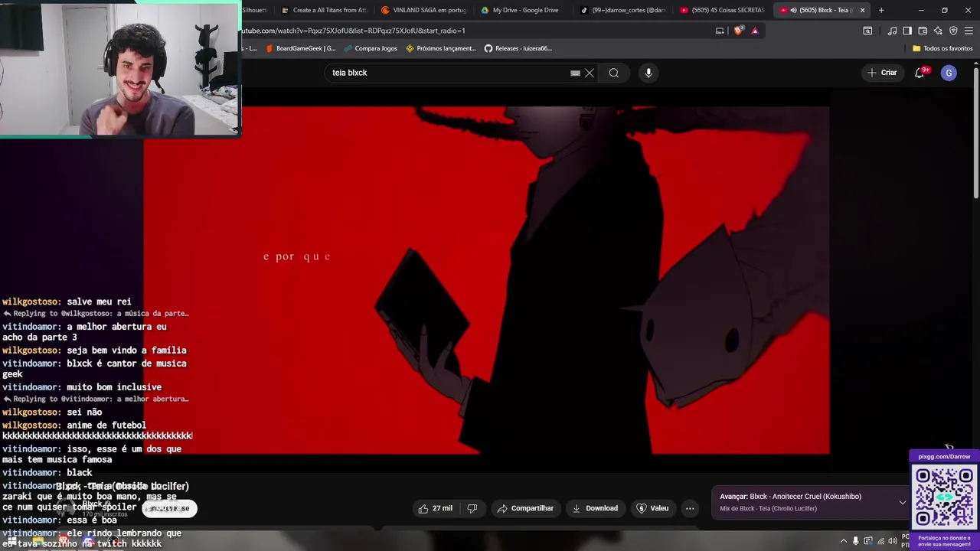Click the pixgg.com/Darrow QR code
Image resolution: width=980 pixels, height=551 pixels.
coord(944,497)
